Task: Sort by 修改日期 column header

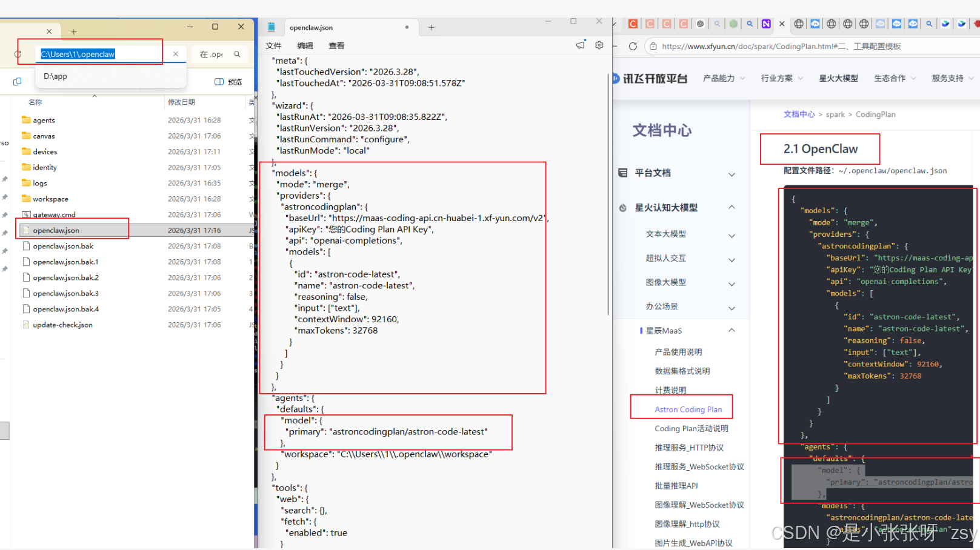Action: pos(181,102)
